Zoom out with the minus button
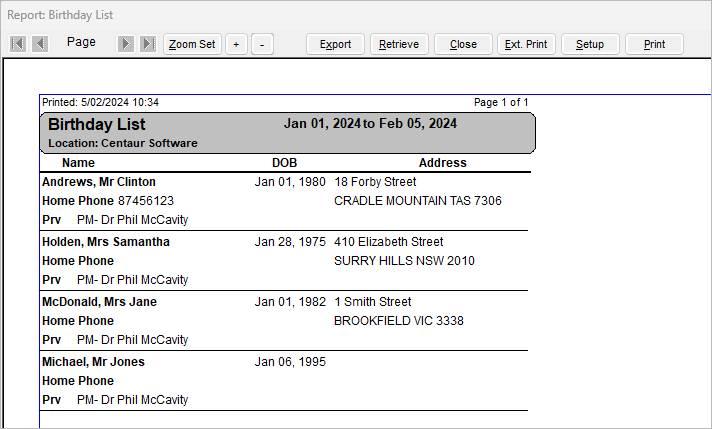 coord(262,44)
